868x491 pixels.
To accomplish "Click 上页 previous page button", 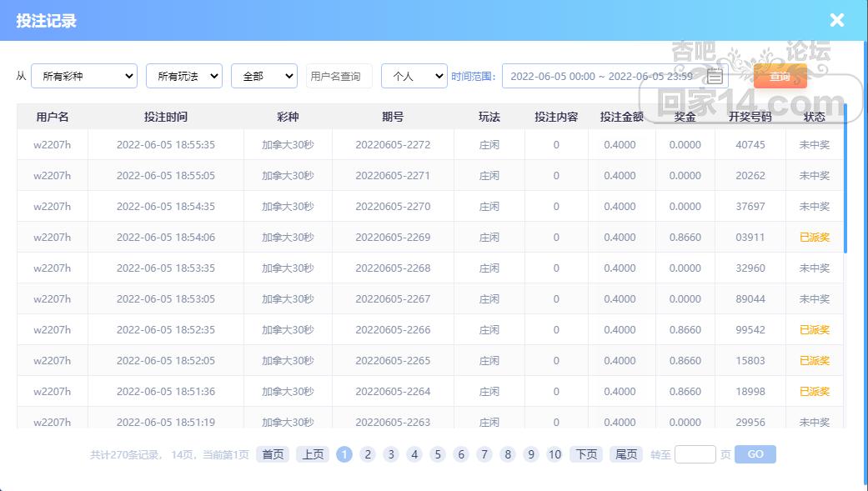I will pos(313,454).
